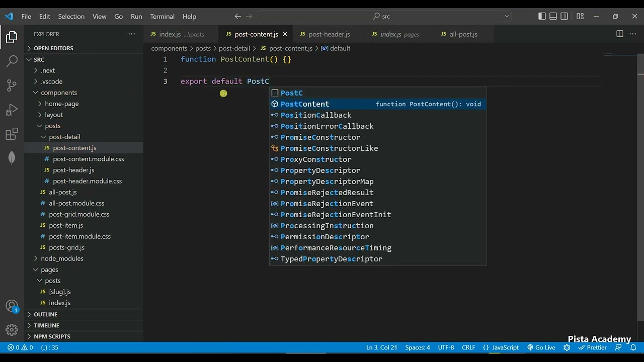Viewport: 644px width, 362px height.
Task: Open notifications bell in status bar
Action: pos(633,347)
